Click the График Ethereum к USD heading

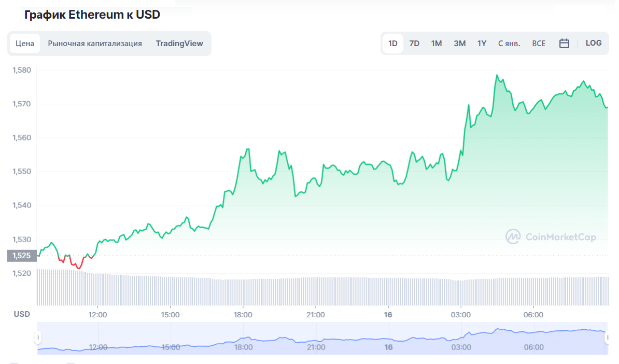tap(92, 15)
